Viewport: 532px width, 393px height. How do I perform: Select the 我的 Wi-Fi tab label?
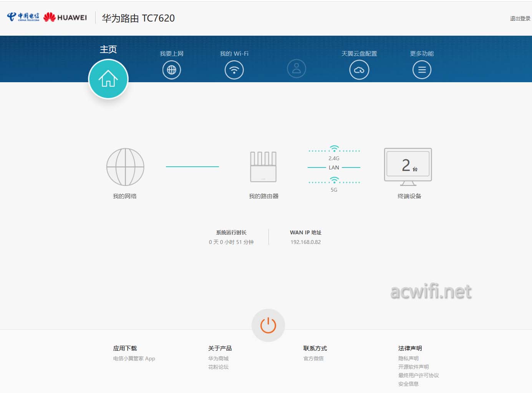234,53
